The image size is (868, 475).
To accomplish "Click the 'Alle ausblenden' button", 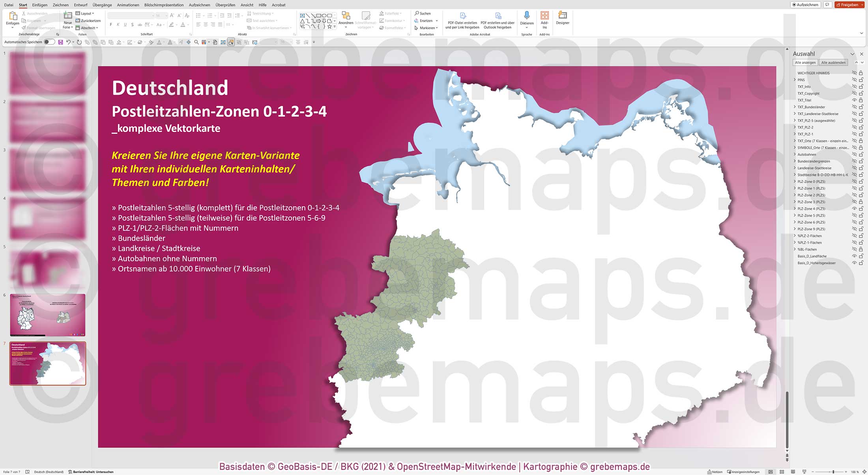I will [833, 62].
